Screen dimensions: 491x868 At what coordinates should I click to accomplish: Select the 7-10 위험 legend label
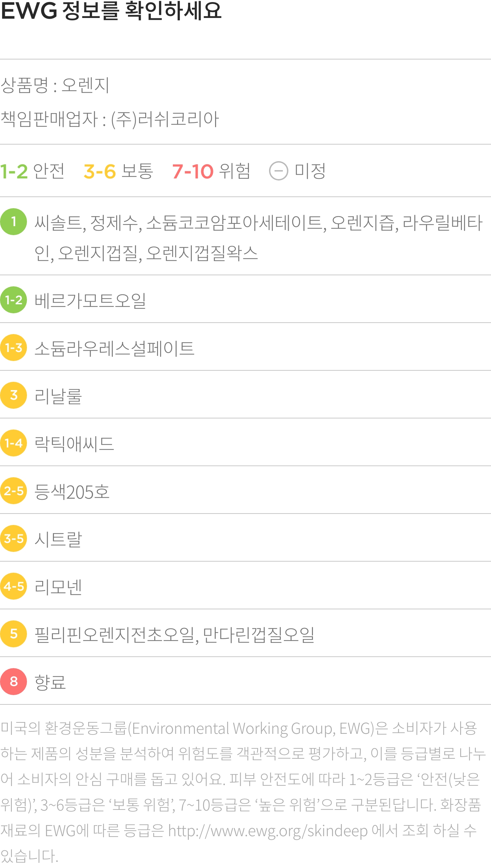211,171
